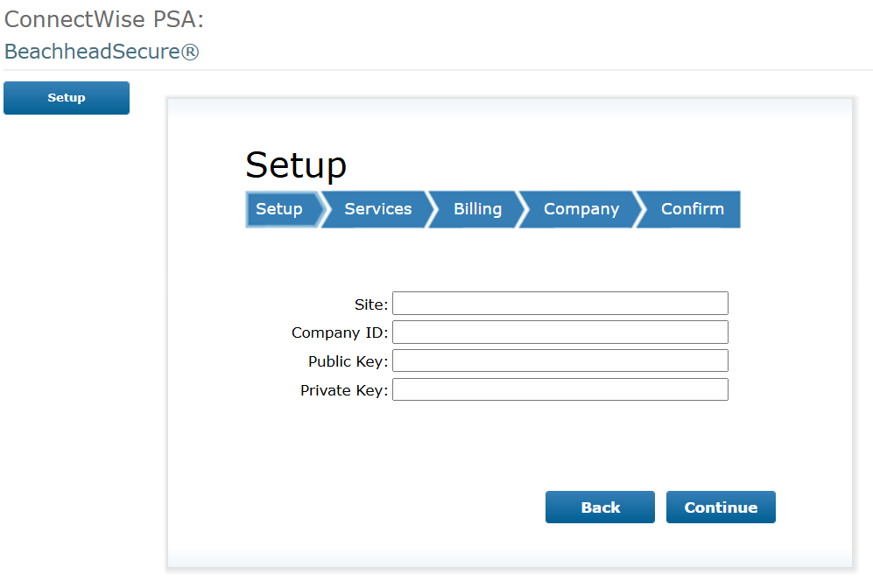The height and width of the screenshot is (588, 873).
Task: Click into the Company ID text box
Action: (560, 332)
